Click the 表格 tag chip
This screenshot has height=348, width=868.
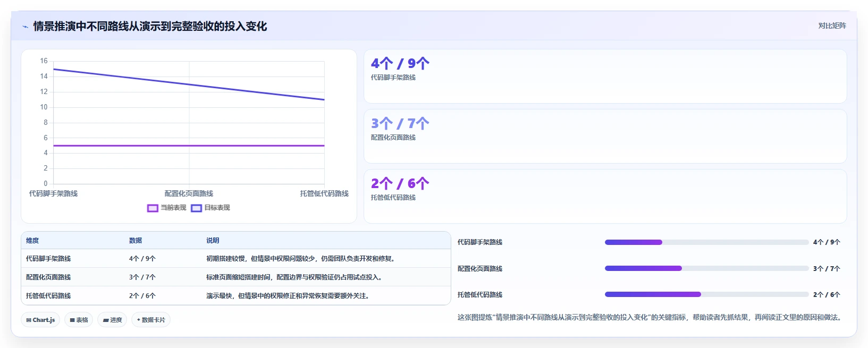tap(79, 320)
